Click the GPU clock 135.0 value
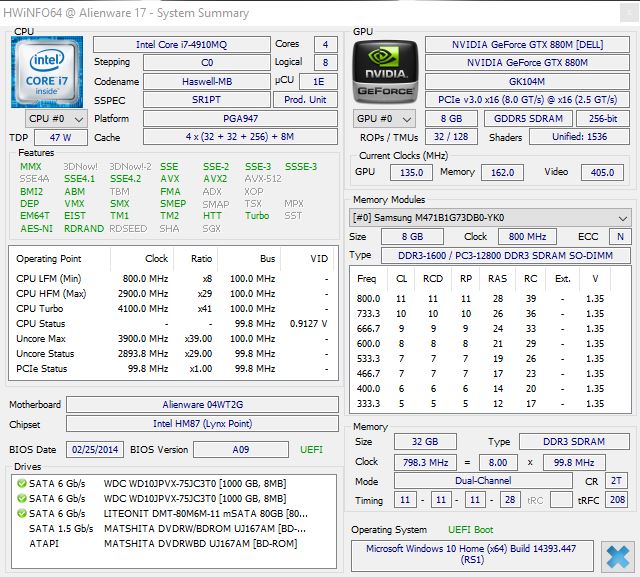This screenshot has height=577, width=640. 411,172
